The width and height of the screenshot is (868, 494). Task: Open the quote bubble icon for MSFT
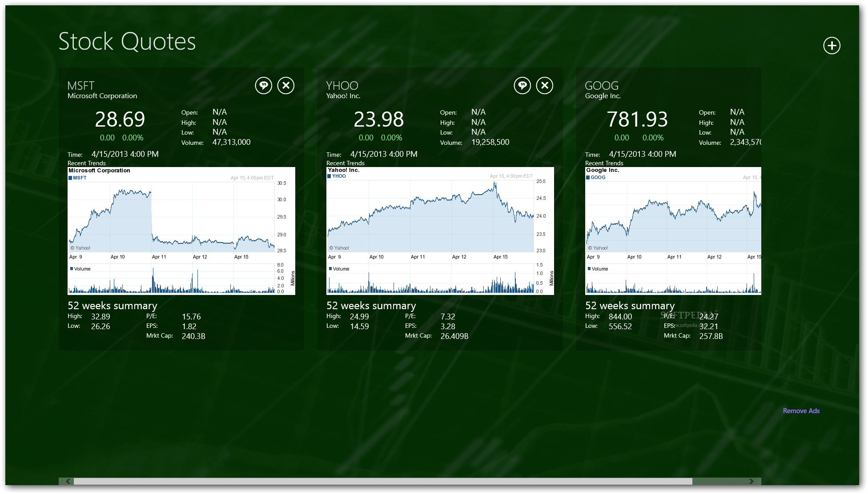[x=263, y=85]
